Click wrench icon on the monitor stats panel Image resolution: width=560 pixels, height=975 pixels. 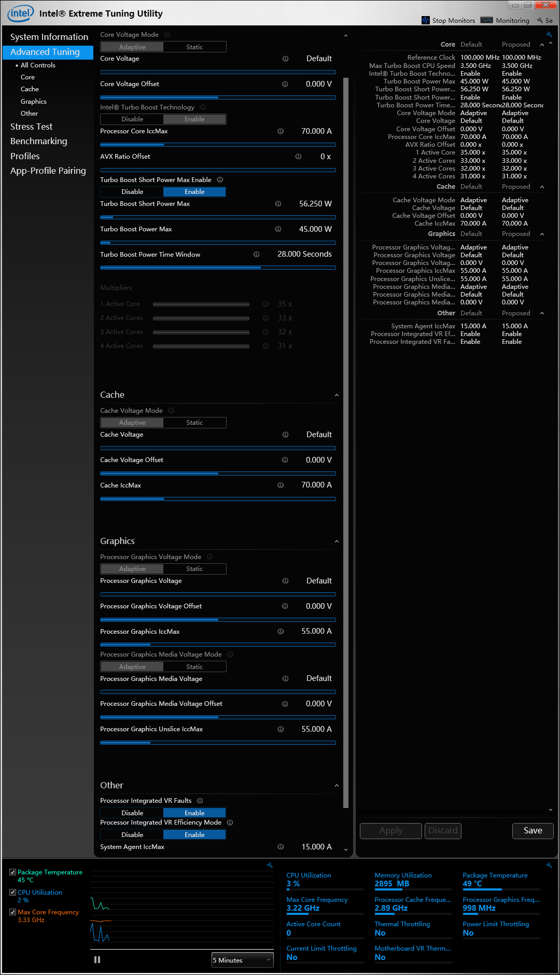549,865
